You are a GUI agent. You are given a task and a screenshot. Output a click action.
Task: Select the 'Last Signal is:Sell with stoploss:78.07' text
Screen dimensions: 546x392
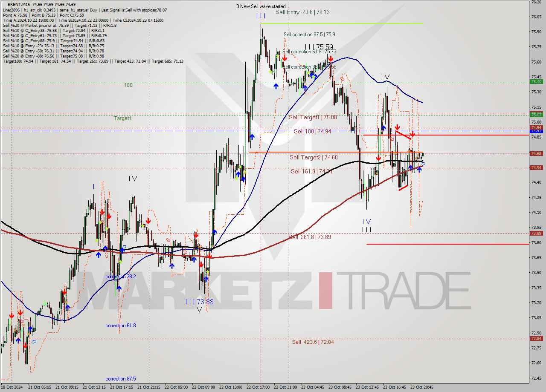[135, 10]
